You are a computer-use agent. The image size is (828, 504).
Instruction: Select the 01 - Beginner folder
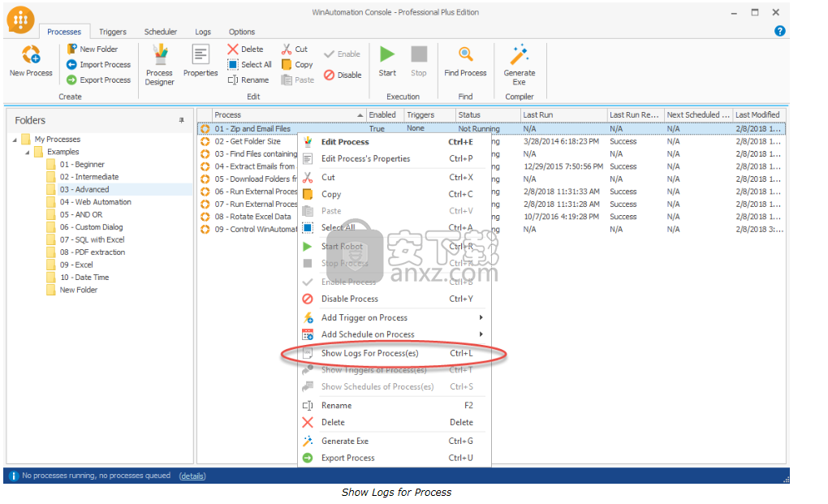(x=82, y=164)
